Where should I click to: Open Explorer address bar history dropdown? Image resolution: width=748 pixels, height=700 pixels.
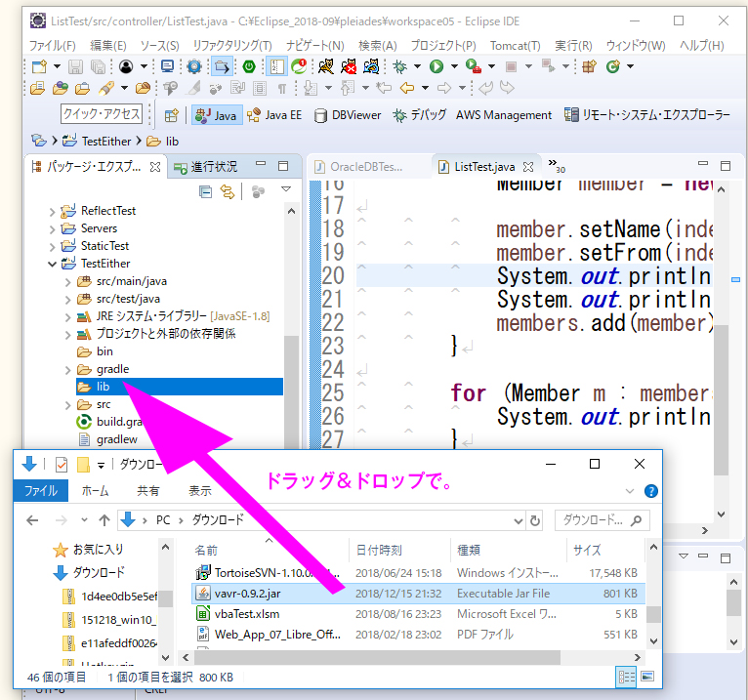click(x=519, y=521)
